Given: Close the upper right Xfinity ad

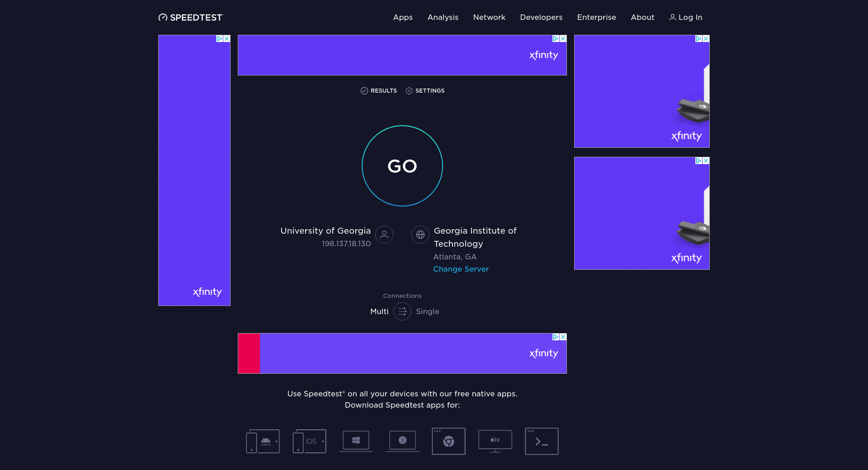Looking at the screenshot, I should (x=706, y=39).
